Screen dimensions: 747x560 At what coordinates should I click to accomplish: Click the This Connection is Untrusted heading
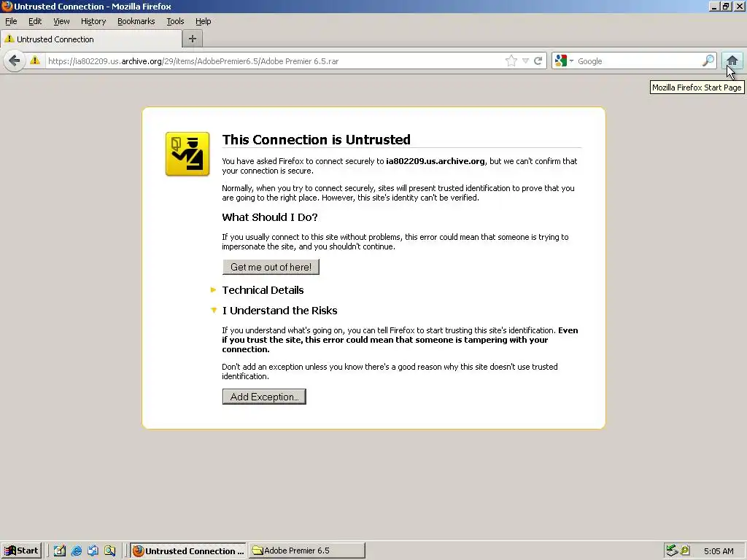click(x=317, y=139)
